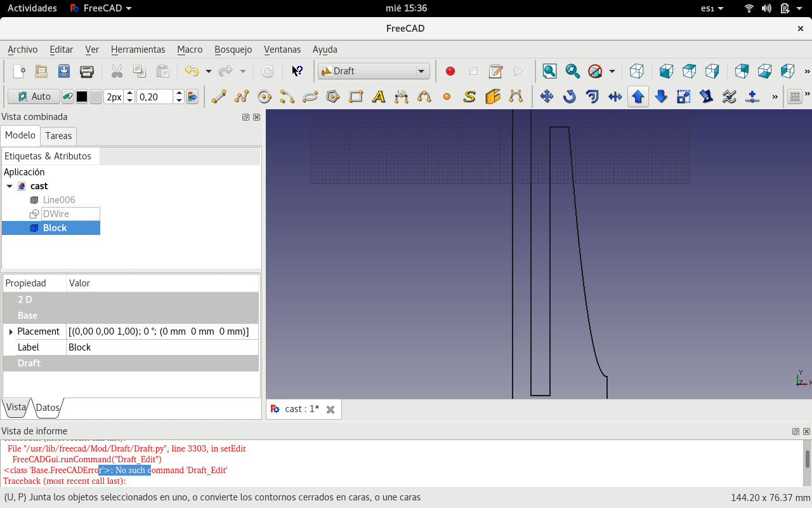Image resolution: width=812 pixels, height=508 pixels.
Task: Start macro recording with red button
Action: (x=450, y=71)
